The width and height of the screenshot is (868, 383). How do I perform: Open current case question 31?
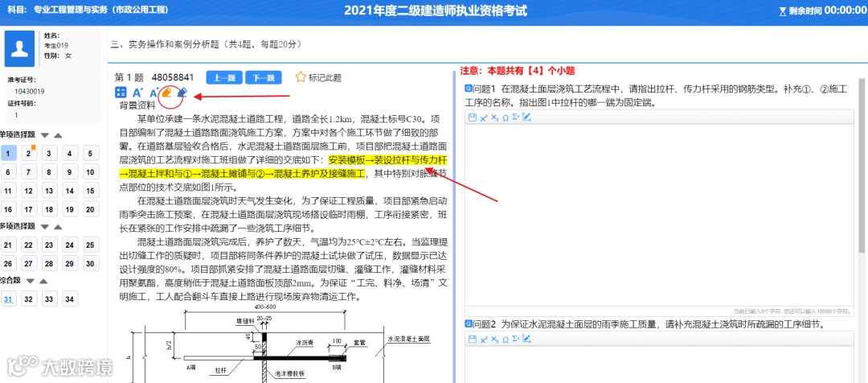coord(8,299)
